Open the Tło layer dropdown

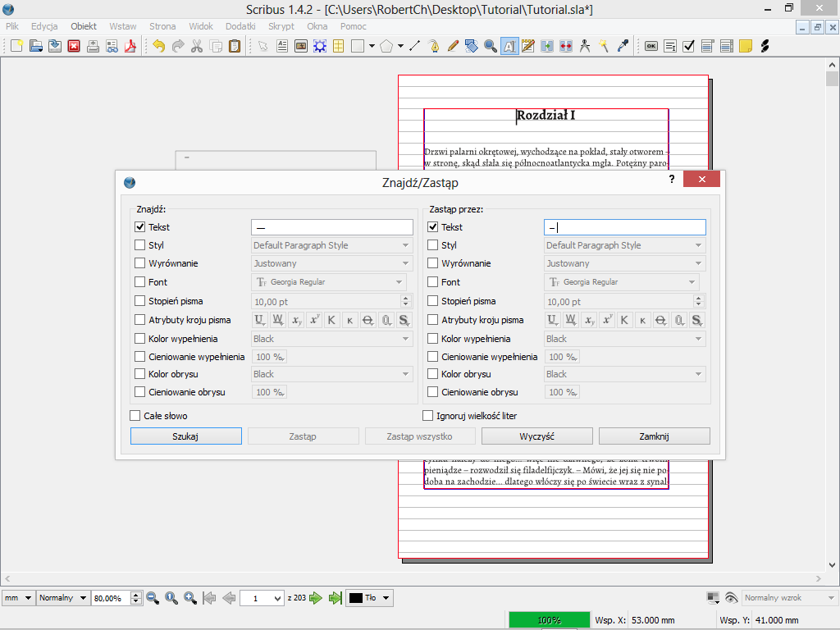[369, 598]
